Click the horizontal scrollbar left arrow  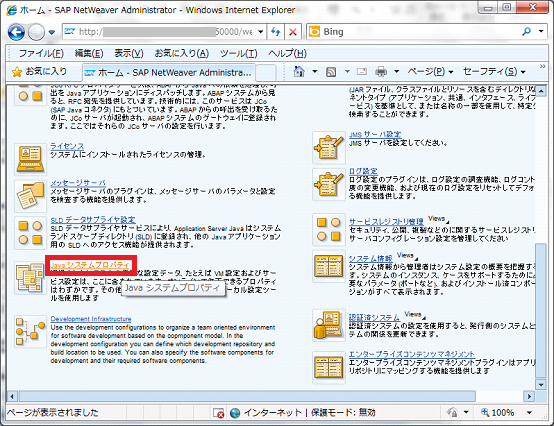[x=12, y=396]
